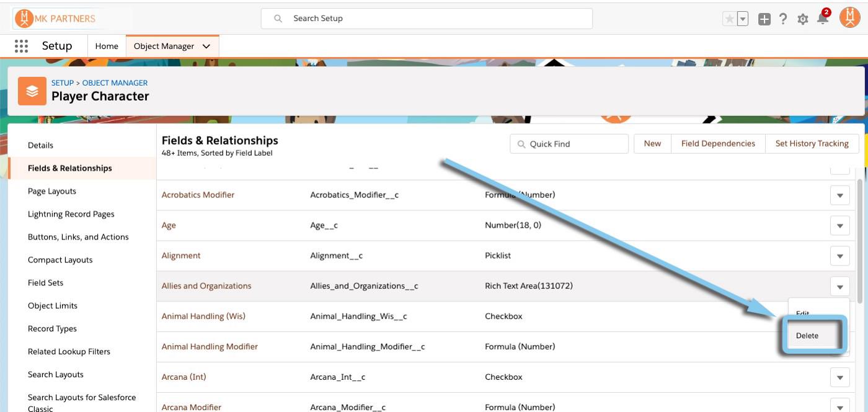Image resolution: width=868 pixels, height=412 pixels.
Task: Select Delete from the row menu
Action: point(807,336)
